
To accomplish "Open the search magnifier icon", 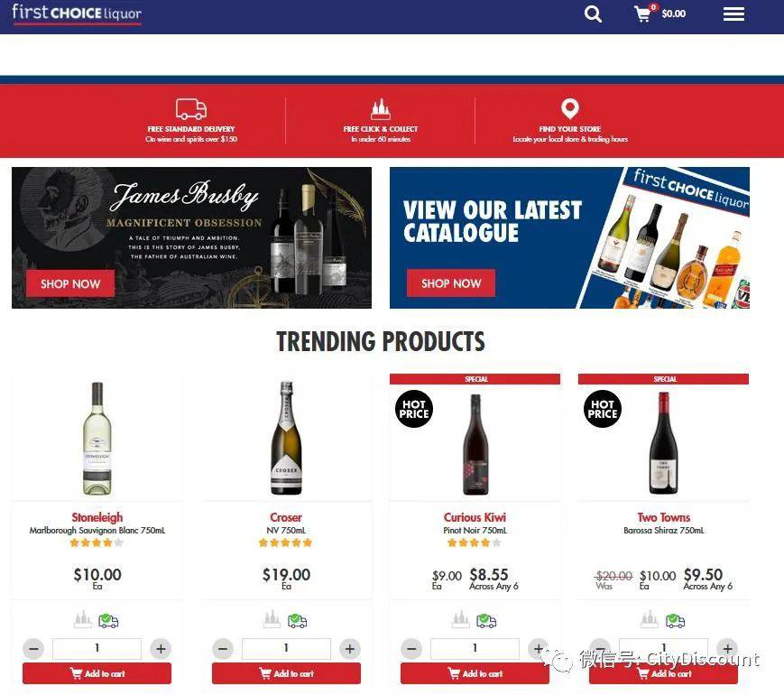I will coord(593,14).
